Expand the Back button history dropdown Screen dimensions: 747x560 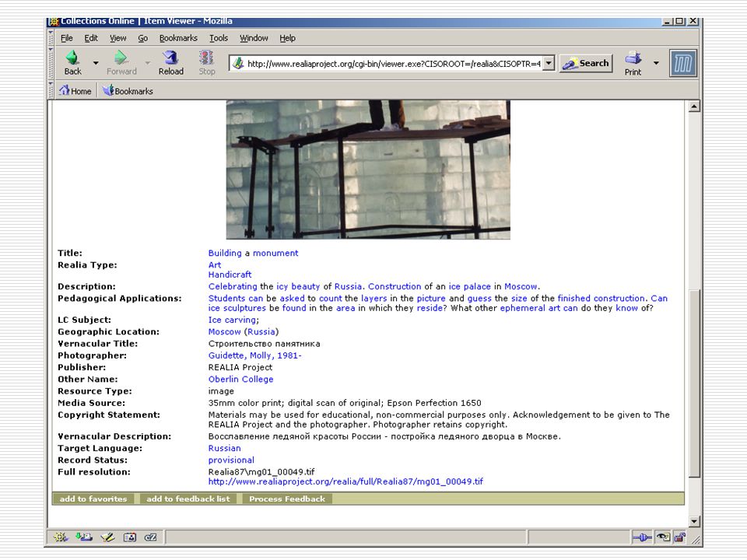point(96,63)
